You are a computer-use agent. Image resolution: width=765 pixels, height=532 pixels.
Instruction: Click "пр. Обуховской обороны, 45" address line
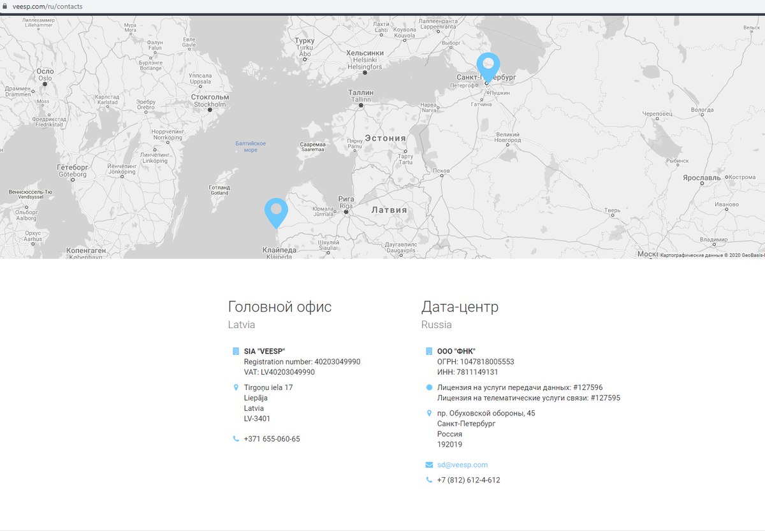[x=486, y=413]
